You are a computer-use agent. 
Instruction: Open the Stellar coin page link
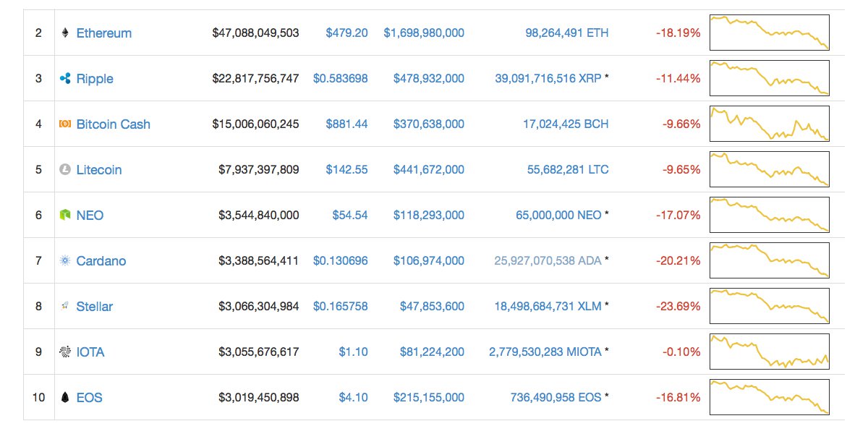coord(95,306)
